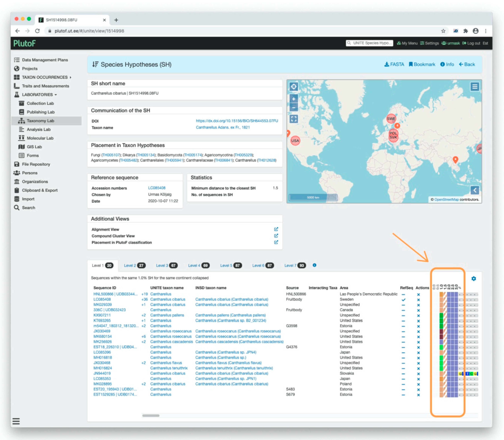Click the horizontal scrollbar under table
This screenshot has height=440, width=504.
[x=151, y=415]
